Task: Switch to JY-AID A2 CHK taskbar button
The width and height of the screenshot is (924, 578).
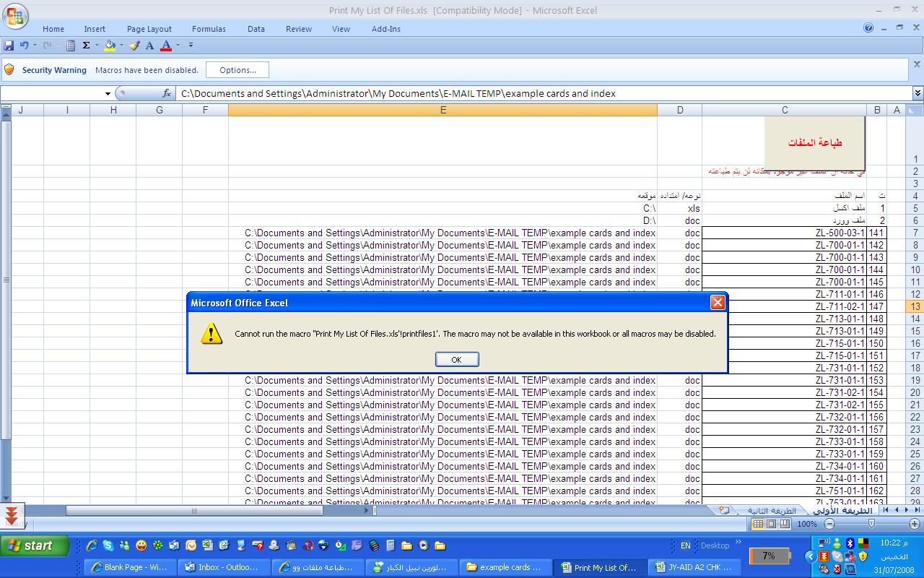Action: [694, 567]
